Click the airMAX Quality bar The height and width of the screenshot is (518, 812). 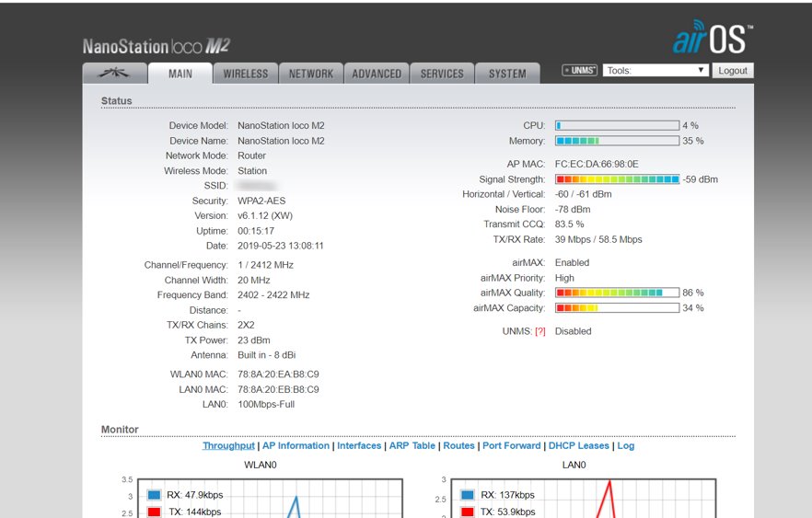(x=617, y=293)
